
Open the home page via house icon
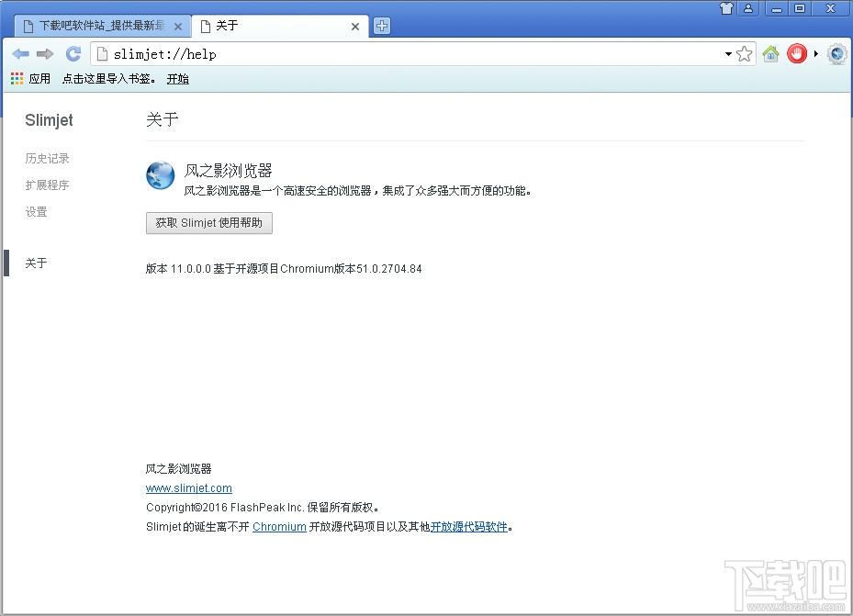tap(771, 54)
